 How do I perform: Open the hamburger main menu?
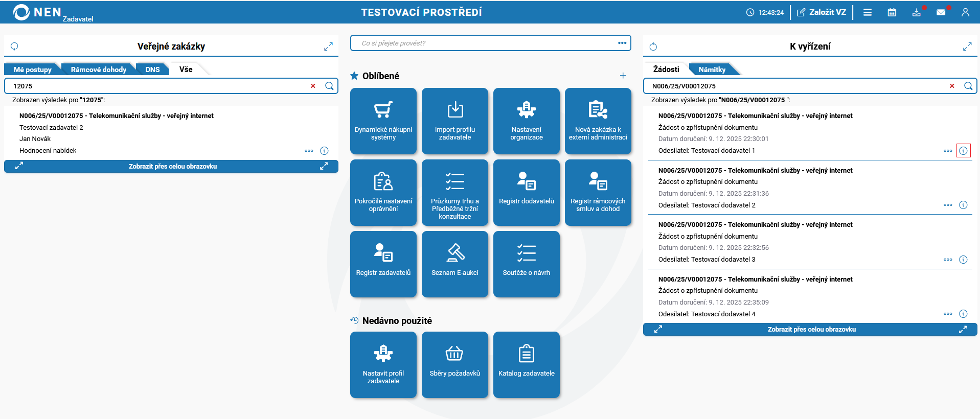coord(868,12)
